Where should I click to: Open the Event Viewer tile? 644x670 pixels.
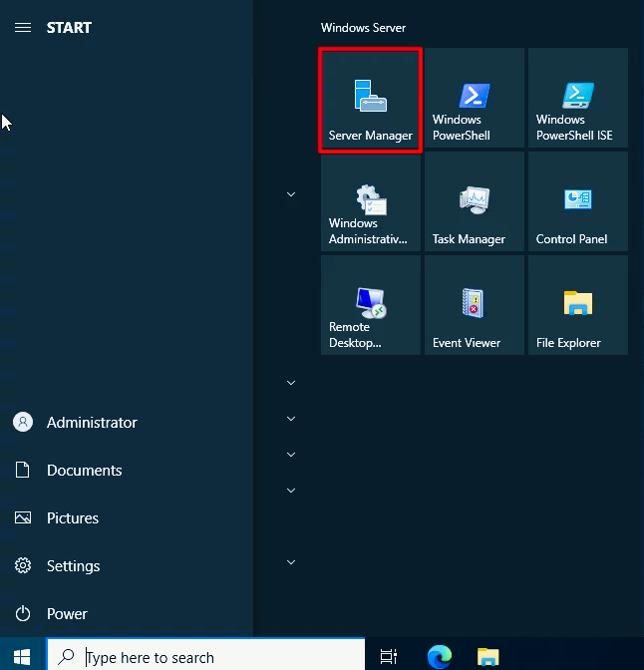point(475,305)
